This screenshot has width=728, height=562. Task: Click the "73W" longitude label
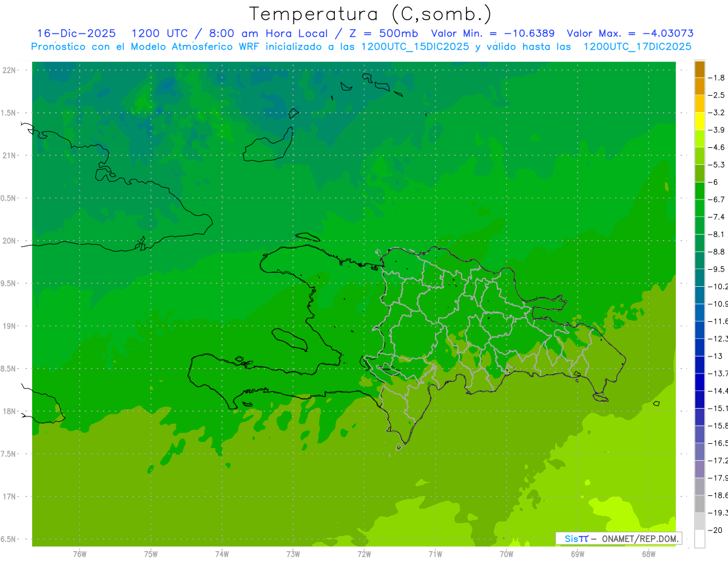point(293,554)
